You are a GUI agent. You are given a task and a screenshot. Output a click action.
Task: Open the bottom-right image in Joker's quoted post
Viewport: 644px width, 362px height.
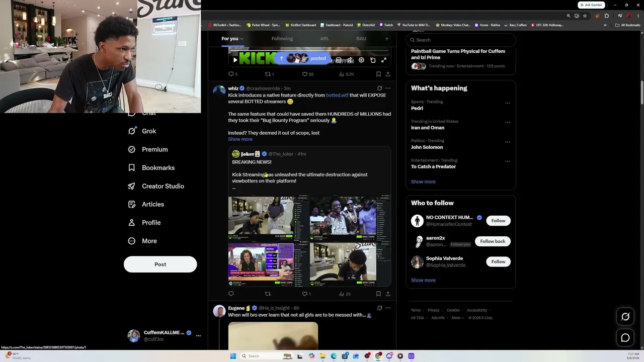pos(350,264)
